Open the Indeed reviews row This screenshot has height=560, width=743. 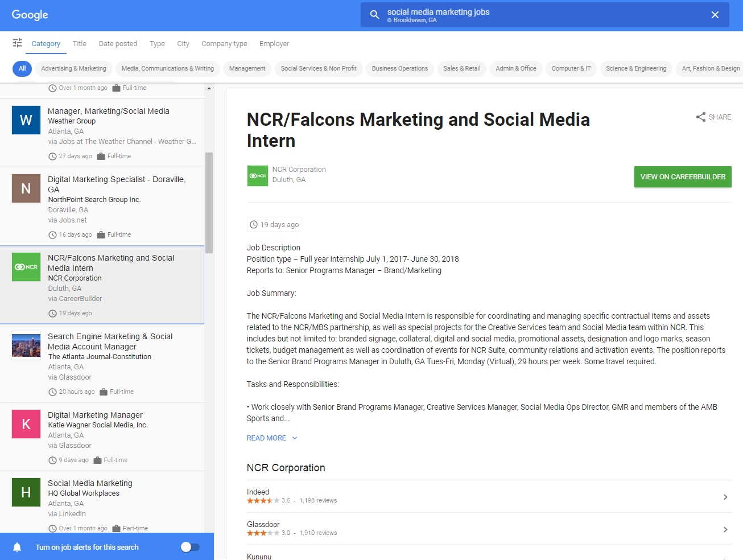click(489, 496)
